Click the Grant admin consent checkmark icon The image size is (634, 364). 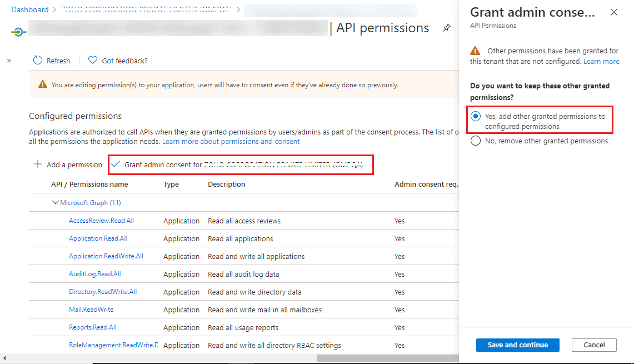pos(116,164)
